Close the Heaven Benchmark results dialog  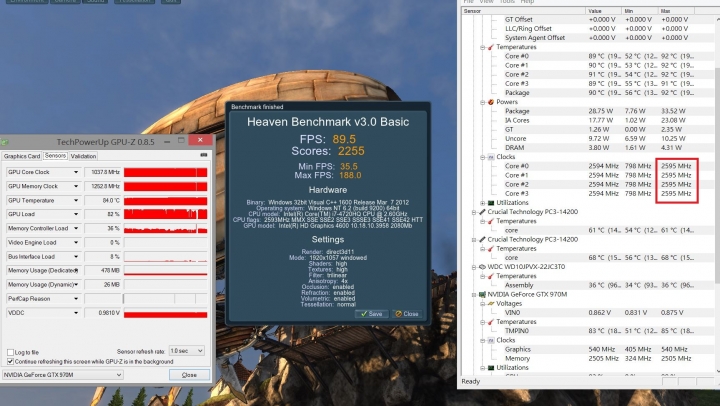click(x=407, y=314)
